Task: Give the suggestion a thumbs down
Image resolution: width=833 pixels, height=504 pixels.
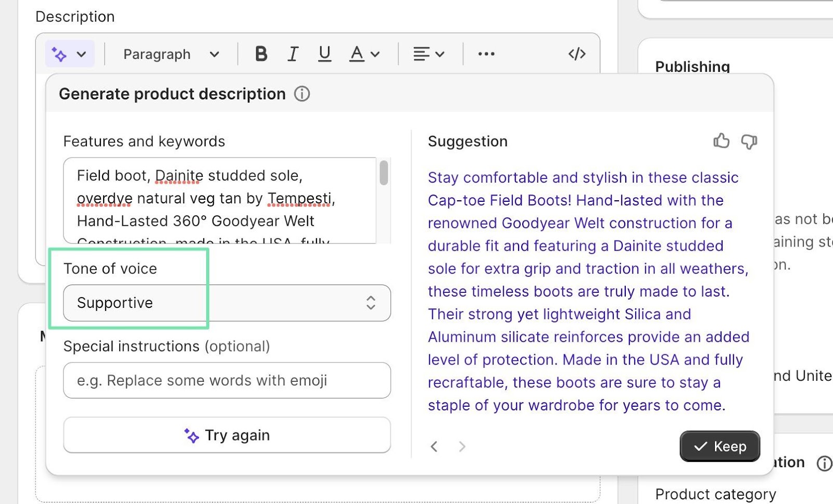Action: 749,141
